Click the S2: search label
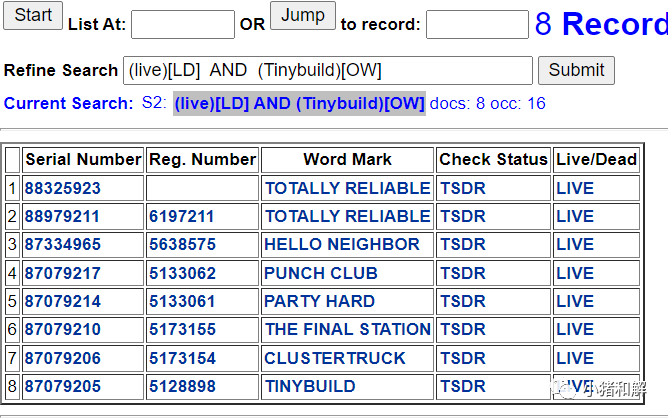This screenshot has height=419, width=668. click(154, 103)
